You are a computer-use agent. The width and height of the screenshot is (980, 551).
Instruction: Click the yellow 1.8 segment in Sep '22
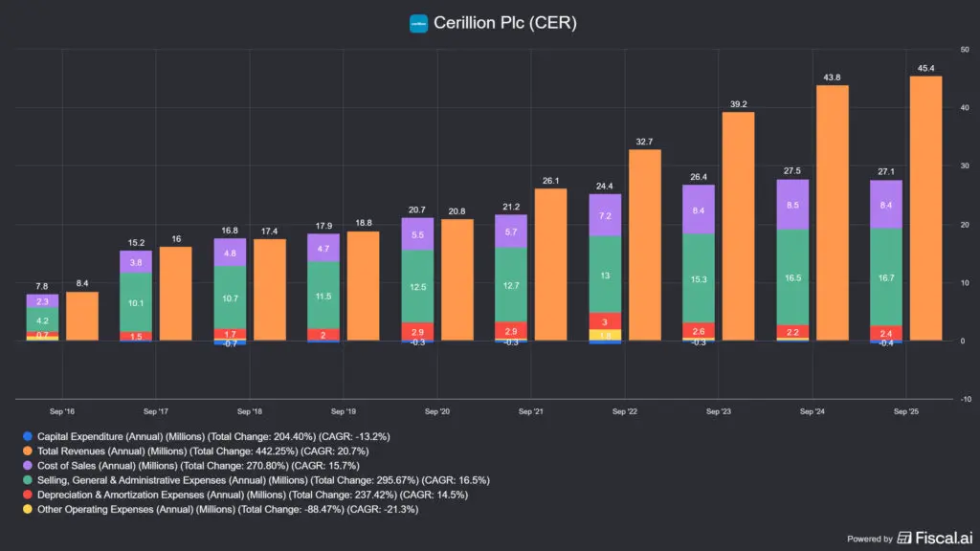[x=605, y=335]
